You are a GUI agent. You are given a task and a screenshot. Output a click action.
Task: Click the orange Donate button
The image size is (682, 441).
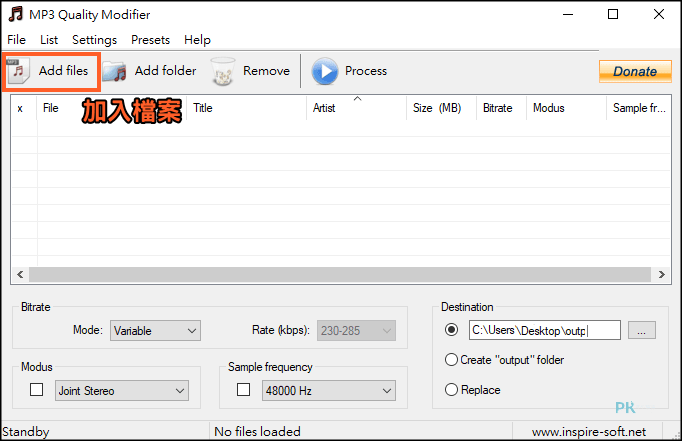[635, 71]
